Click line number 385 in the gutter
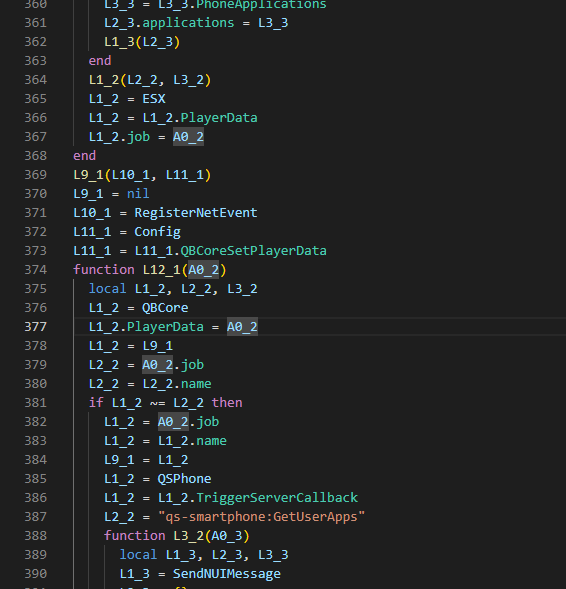Viewport: 566px width, 589px height. tap(36, 478)
